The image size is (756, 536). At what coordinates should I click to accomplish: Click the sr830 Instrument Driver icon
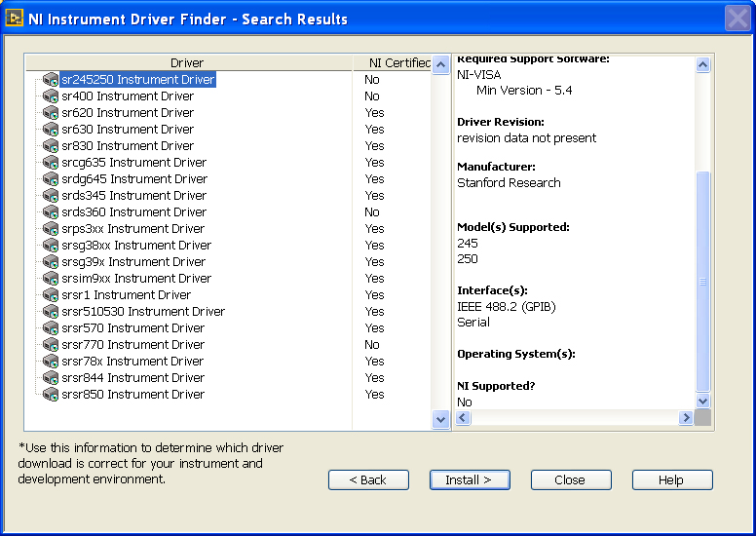click(51, 146)
